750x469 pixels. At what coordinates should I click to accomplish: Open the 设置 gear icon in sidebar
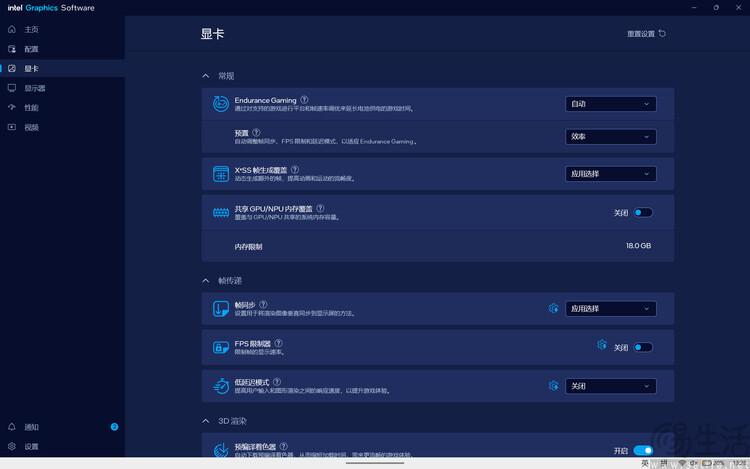pyautogui.click(x=12, y=447)
